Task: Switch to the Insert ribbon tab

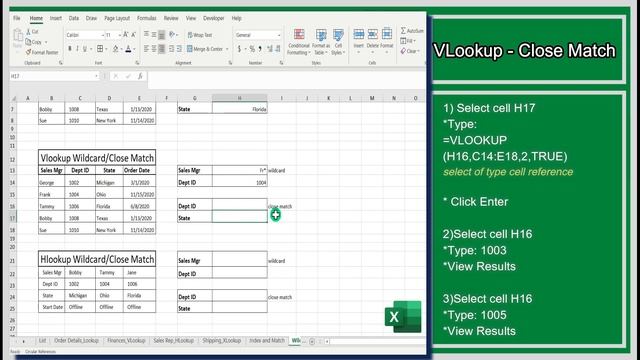Action: click(56, 18)
